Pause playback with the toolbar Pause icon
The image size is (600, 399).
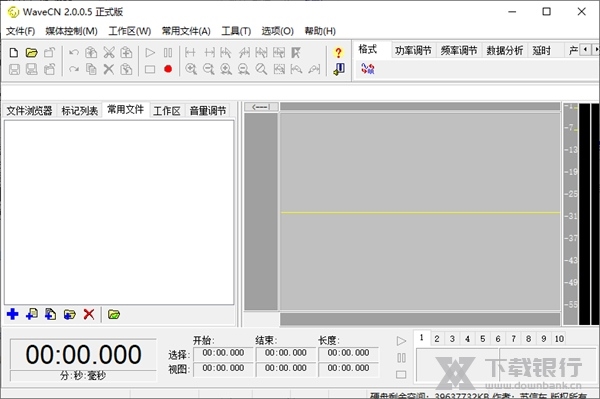pos(168,52)
